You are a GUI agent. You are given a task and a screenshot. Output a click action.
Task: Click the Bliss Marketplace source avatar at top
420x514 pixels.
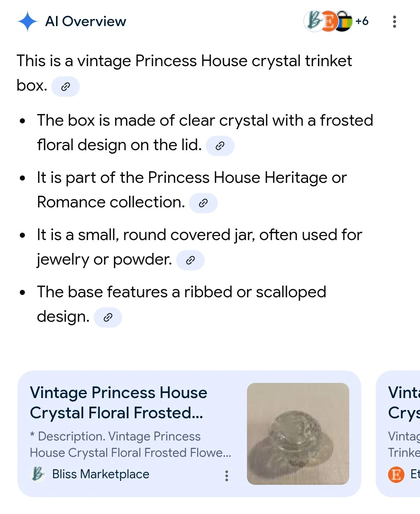pyautogui.click(x=313, y=21)
